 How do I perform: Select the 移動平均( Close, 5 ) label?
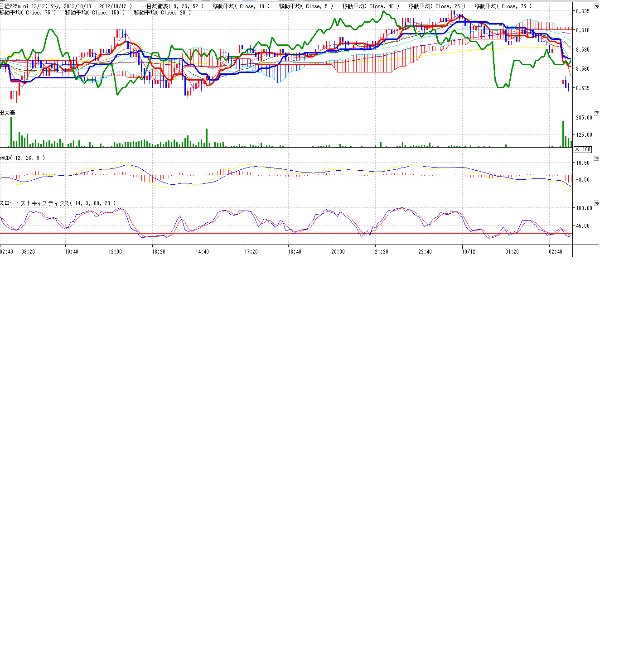pos(306,6)
